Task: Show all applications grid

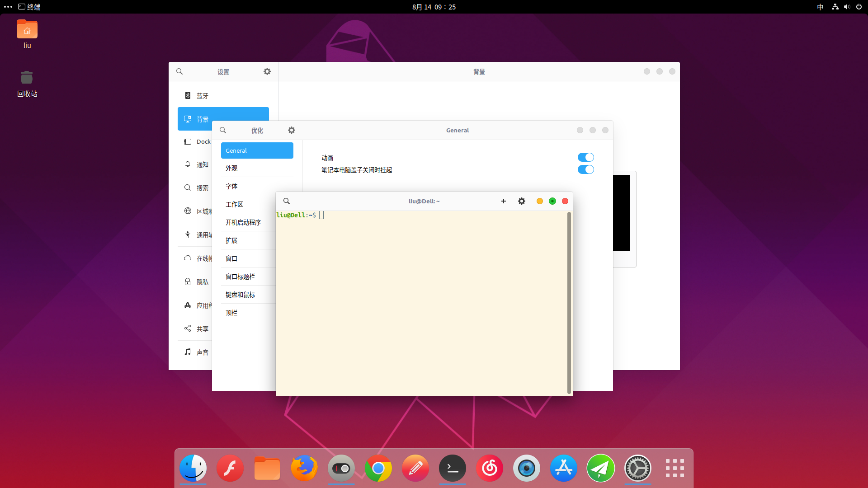Action: tap(675, 468)
